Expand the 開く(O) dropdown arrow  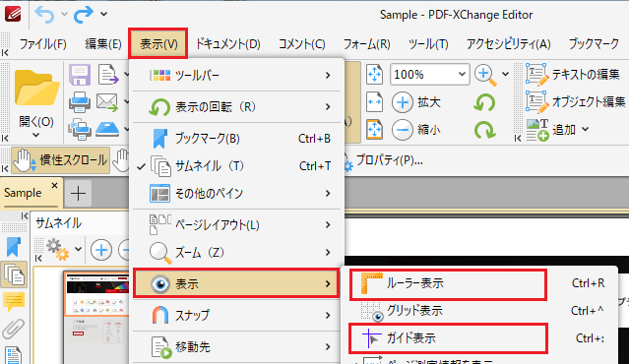point(36,135)
